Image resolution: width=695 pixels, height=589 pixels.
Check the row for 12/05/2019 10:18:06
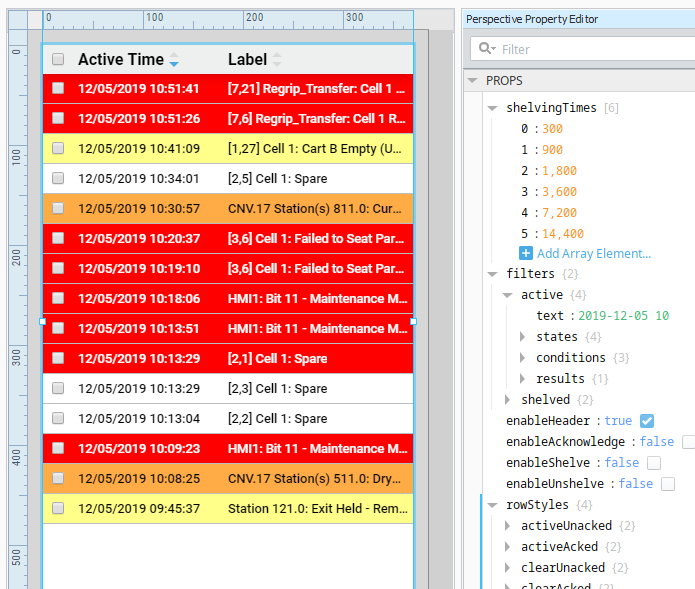58,298
